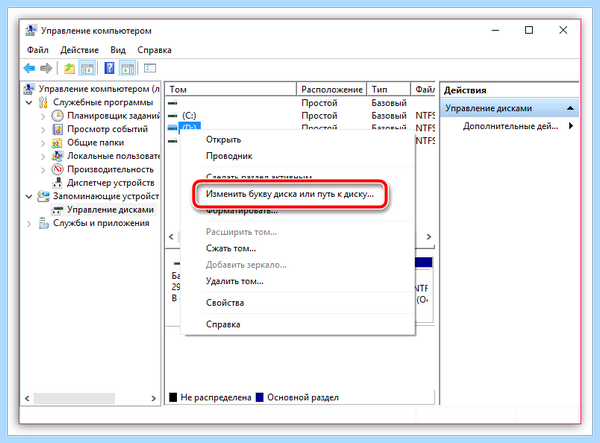The width and height of the screenshot is (600, 443).
Task: Click the Тип column header
Action: (x=388, y=89)
